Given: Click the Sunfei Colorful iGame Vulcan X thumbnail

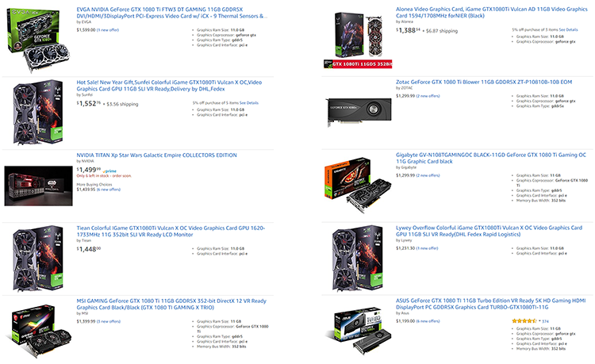Looking at the screenshot, I should tap(38, 112).
